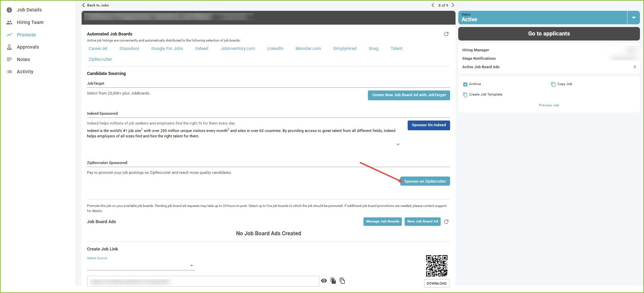Open the Indeed job board link
Viewport: 644px width, 293px height.
pyautogui.click(x=202, y=49)
